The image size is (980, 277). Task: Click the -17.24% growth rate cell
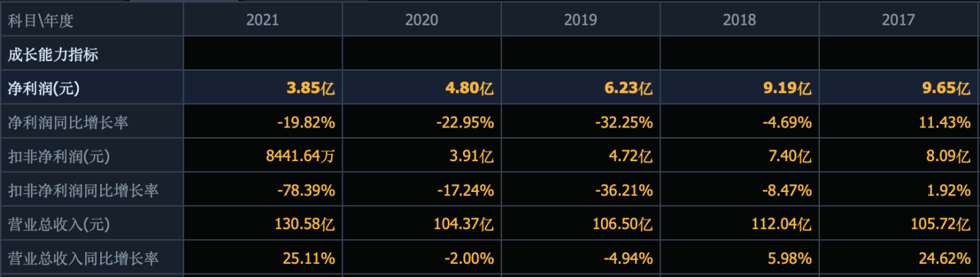pos(465,191)
